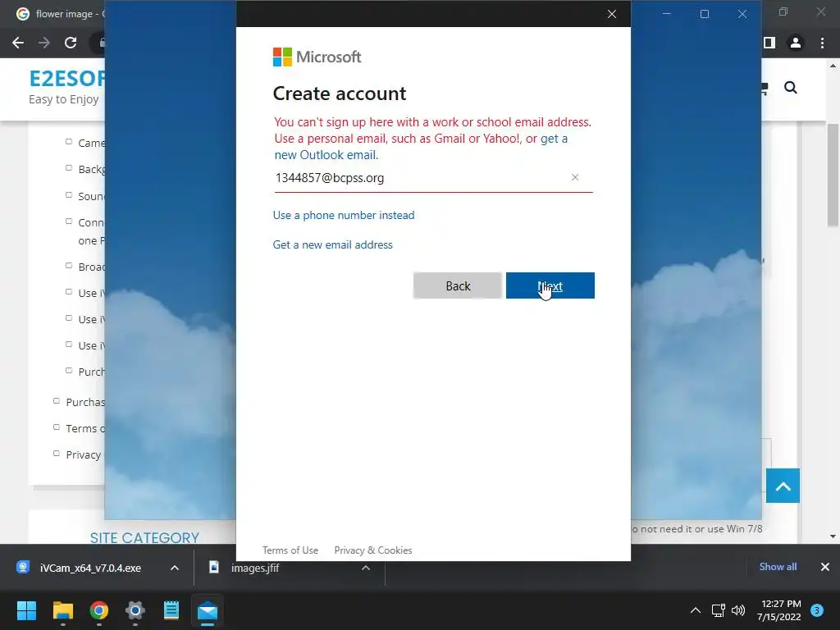Open Privacy & Cookies link
840x630 pixels.
tap(373, 550)
